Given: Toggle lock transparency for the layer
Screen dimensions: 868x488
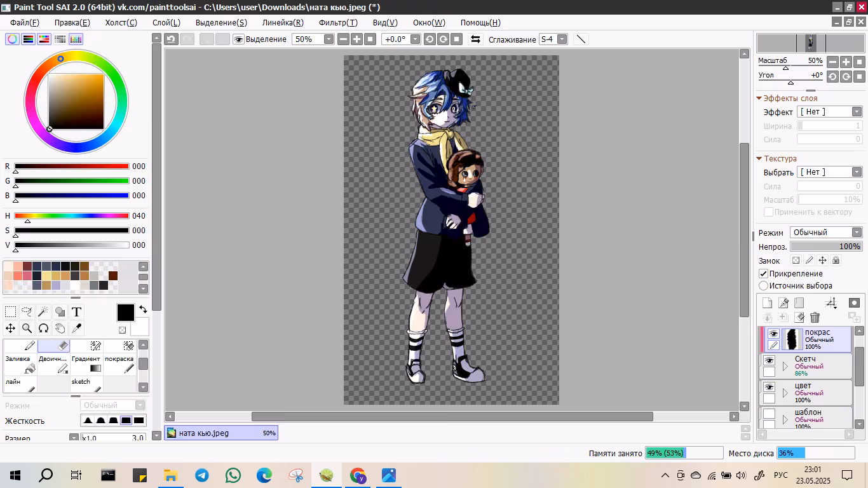Looking at the screenshot, I should (796, 261).
